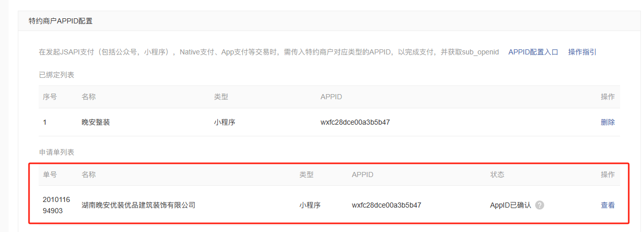This screenshot has height=232, width=644.
Task: Click the 申请单列表 label
Action: tap(57, 152)
